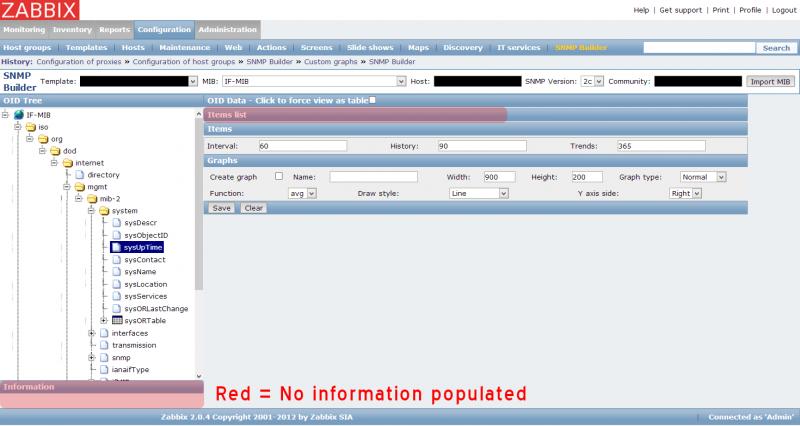Click the sysORLastChange document icon
The height and width of the screenshot is (426, 800).
tap(116, 309)
